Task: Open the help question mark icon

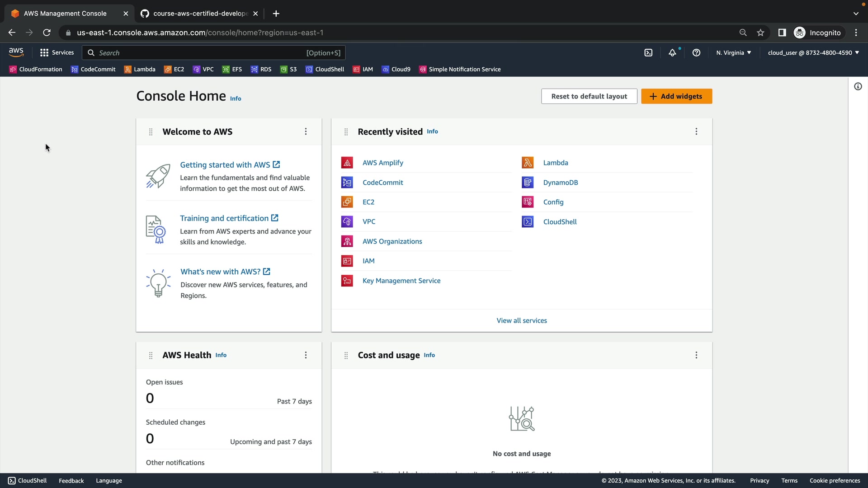Action: (x=696, y=53)
